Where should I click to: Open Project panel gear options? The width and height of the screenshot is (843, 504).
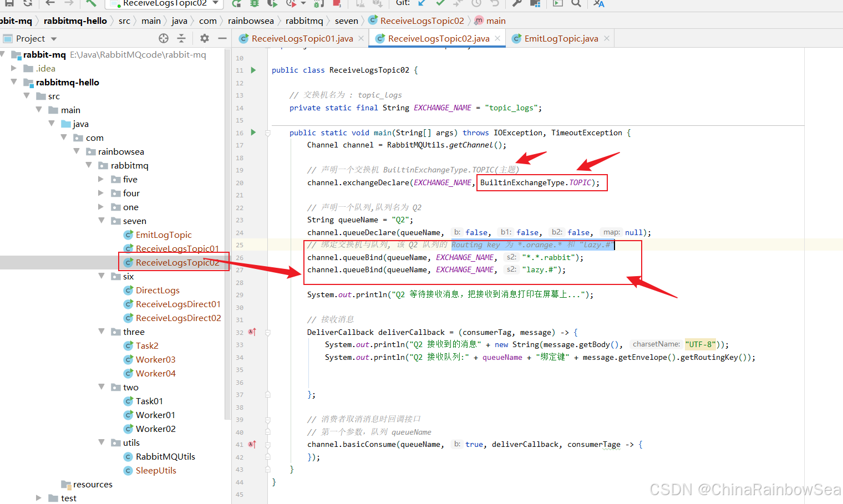205,38
